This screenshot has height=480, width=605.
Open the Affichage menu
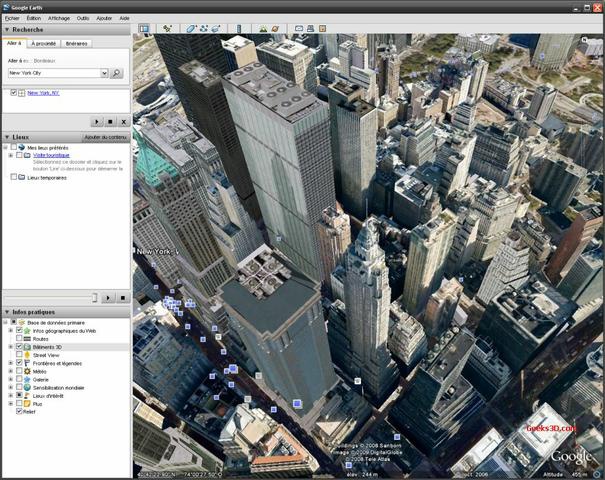[59, 18]
